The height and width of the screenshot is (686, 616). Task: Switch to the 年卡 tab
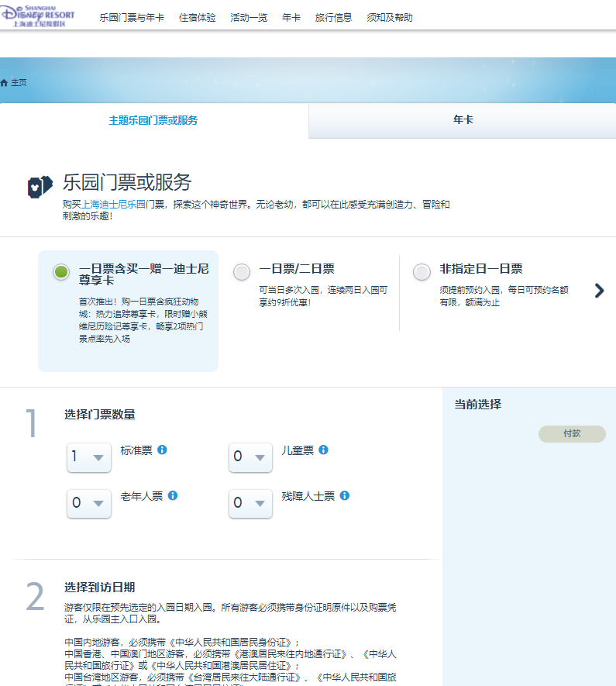pyautogui.click(x=463, y=120)
